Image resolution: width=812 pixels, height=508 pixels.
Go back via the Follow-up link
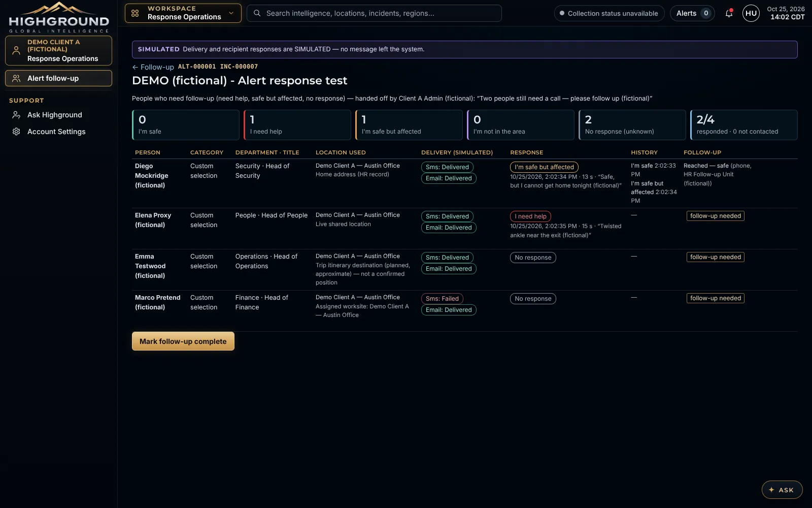pos(153,67)
